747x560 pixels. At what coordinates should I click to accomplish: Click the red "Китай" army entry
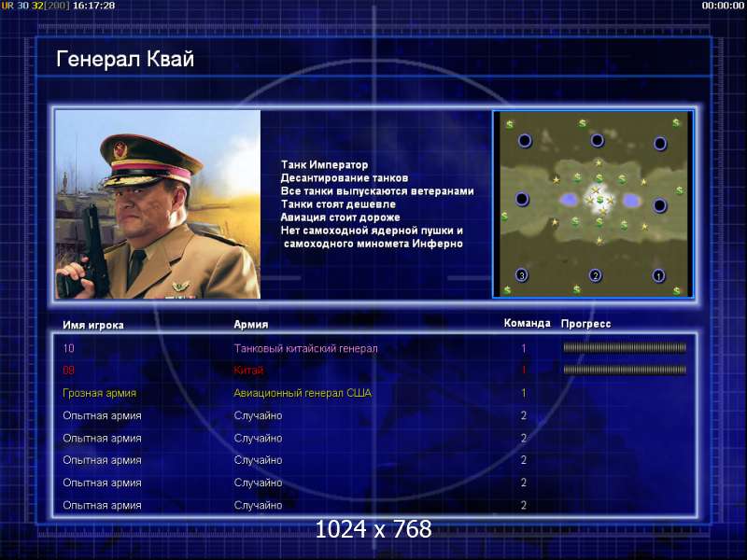[x=248, y=371]
